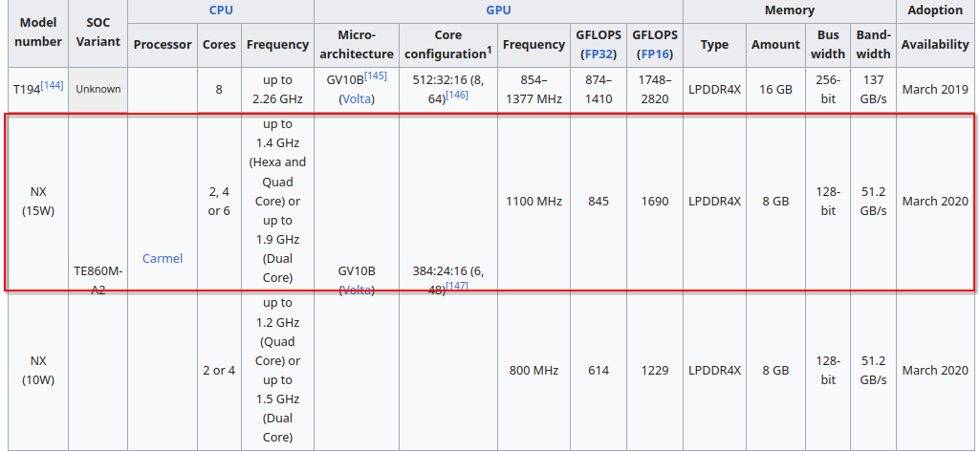Open the Carmel processor link

(163, 258)
